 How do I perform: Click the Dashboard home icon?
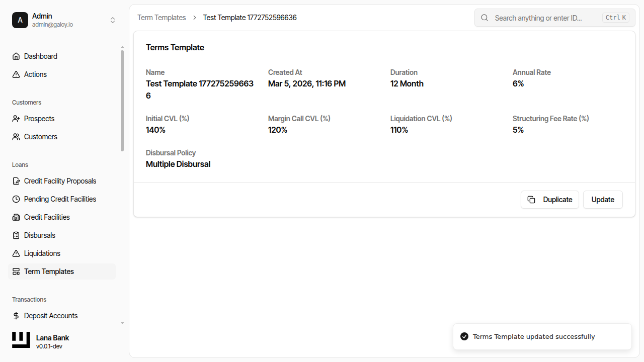(x=16, y=56)
